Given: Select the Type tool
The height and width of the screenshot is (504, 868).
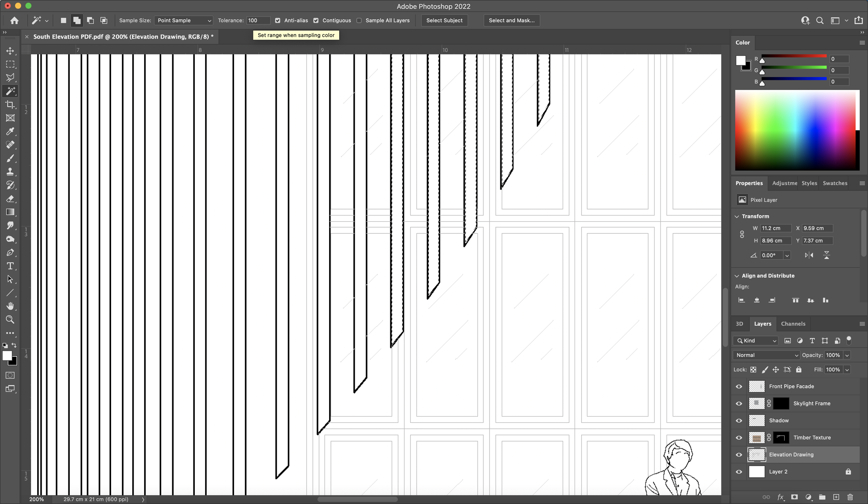Looking at the screenshot, I should click(11, 265).
